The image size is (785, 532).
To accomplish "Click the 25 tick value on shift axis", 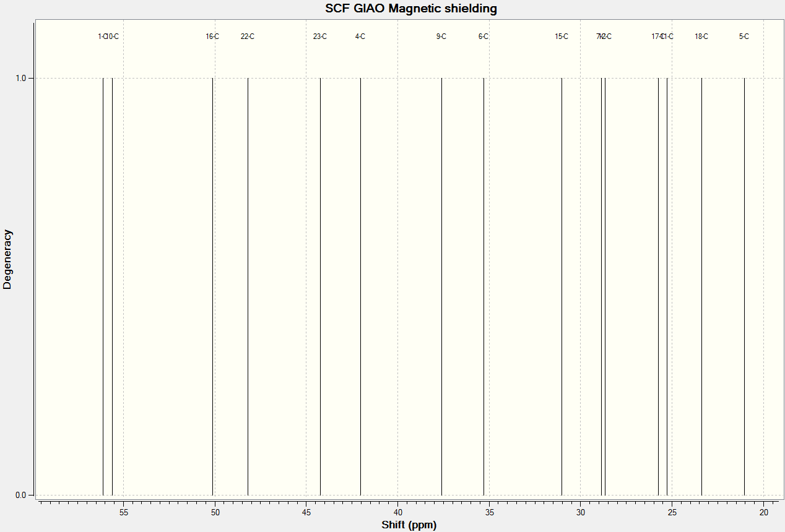I will pyautogui.click(x=672, y=512).
